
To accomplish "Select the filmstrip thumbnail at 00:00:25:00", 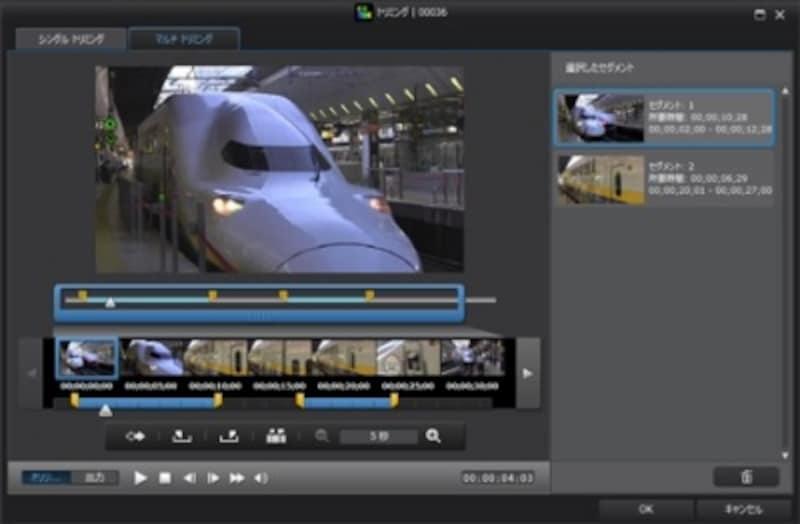I will click(408, 358).
